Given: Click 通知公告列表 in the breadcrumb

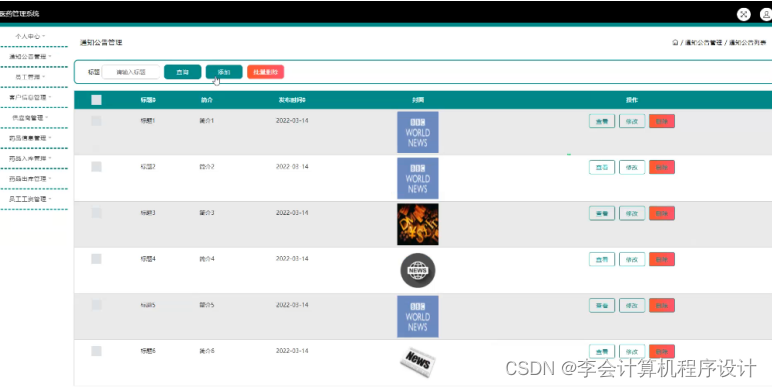Looking at the screenshot, I should click(747, 43).
